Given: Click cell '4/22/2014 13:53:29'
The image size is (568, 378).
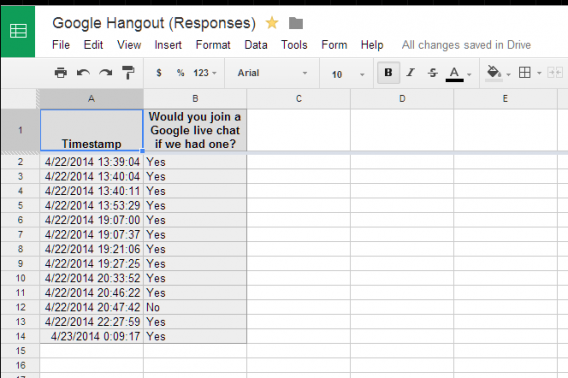Looking at the screenshot, I should (x=92, y=205).
